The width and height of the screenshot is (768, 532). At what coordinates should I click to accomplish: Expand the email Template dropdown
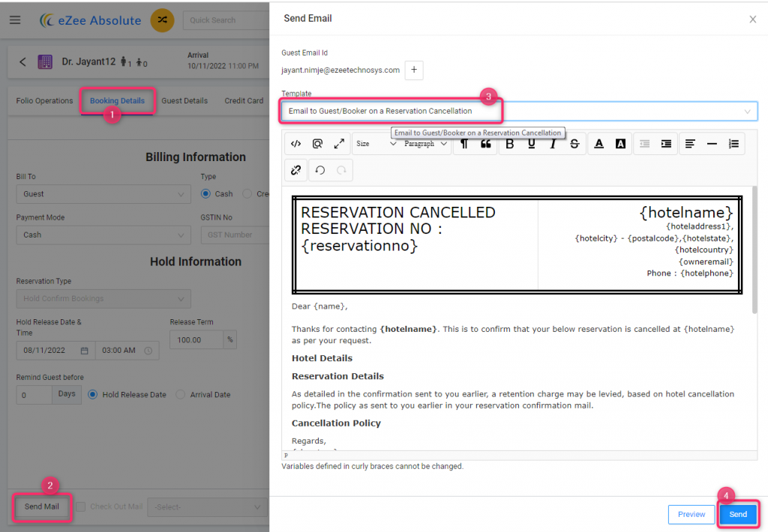tap(519, 111)
